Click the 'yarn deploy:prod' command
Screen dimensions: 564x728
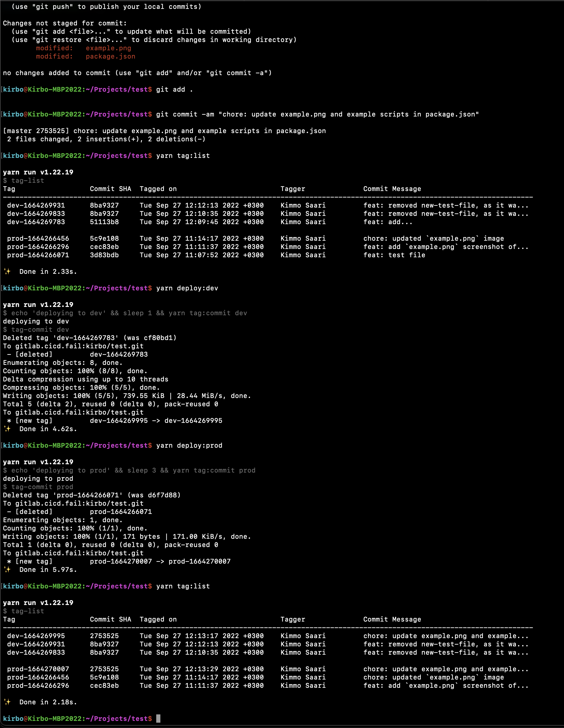click(189, 446)
